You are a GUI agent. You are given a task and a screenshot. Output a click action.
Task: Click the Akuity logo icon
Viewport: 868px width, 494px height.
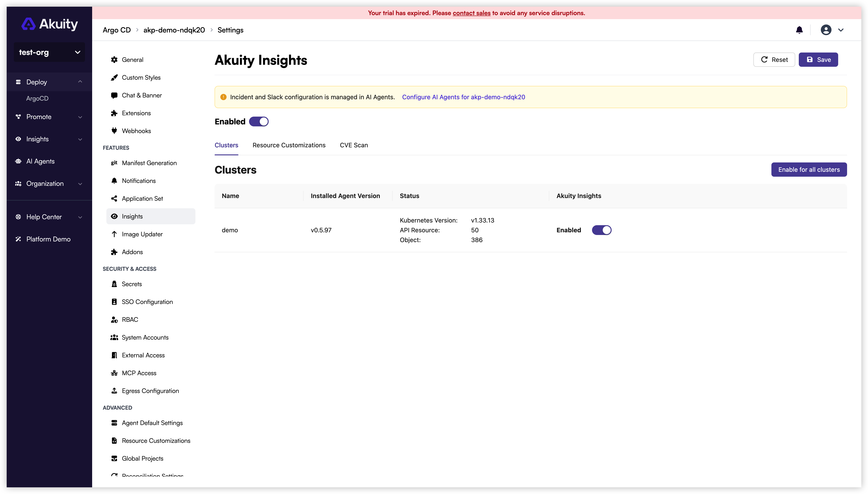click(28, 24)
